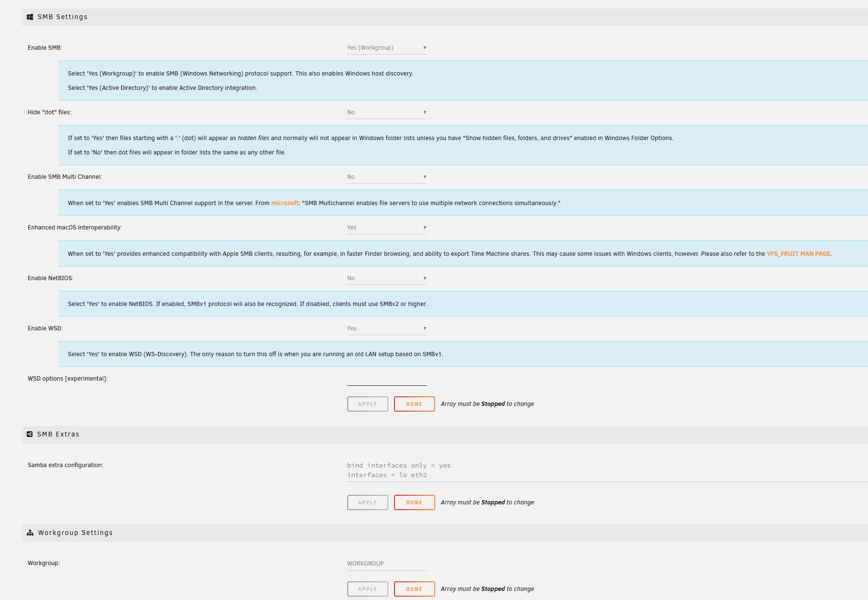Click the Workgroup name input field
Image resolution: width=868 pixels, height=600 pixels.
tap(386, 563)
